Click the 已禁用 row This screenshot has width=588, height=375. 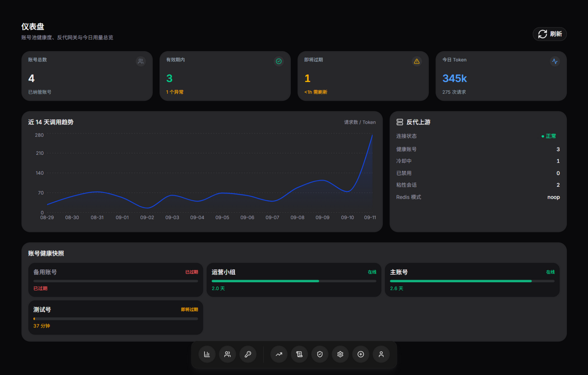(478, 173)
